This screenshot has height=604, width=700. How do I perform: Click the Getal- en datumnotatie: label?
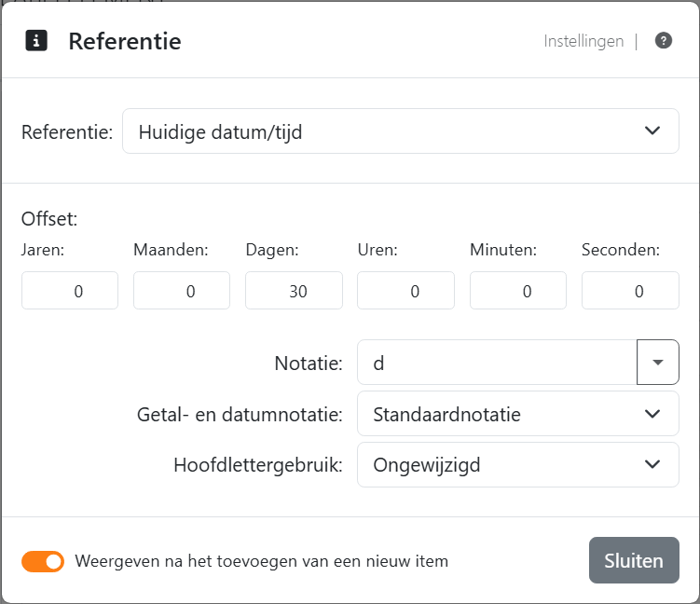240,414
